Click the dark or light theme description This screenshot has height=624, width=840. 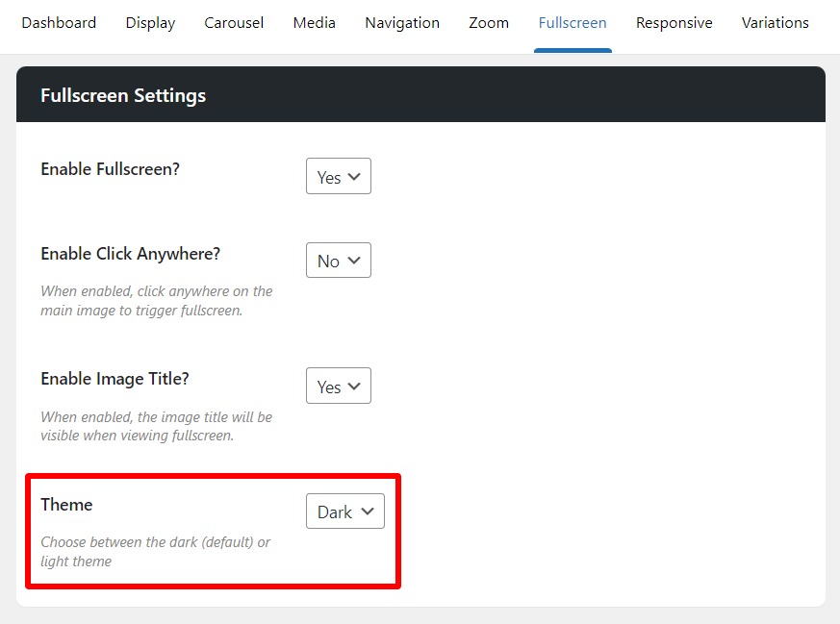(155, 552)
